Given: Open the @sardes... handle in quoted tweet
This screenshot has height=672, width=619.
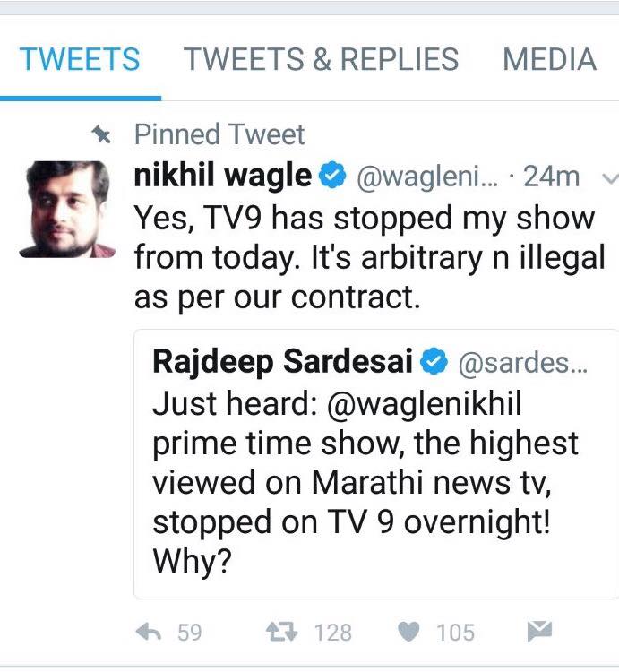Looking at the screenshot, I should pyautogui.click(x=522, y=363).
